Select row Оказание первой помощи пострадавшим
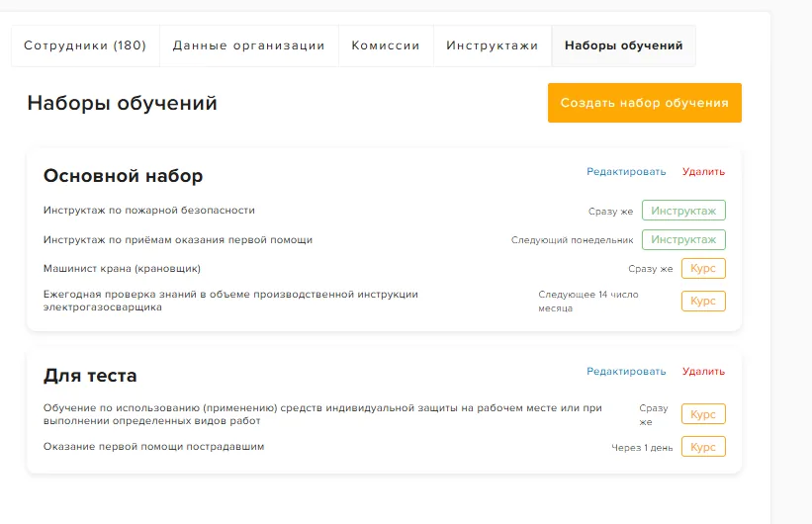812x524 pixels. click(385, 446)
